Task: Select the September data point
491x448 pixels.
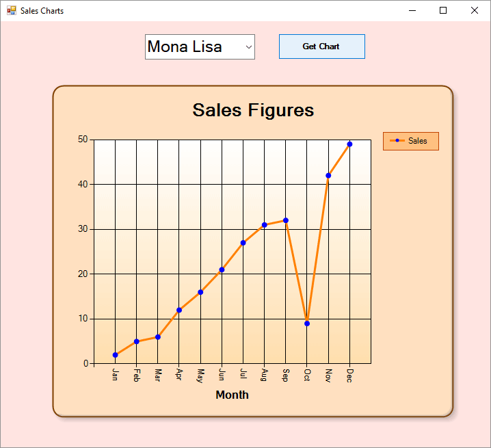Action: 286,220
